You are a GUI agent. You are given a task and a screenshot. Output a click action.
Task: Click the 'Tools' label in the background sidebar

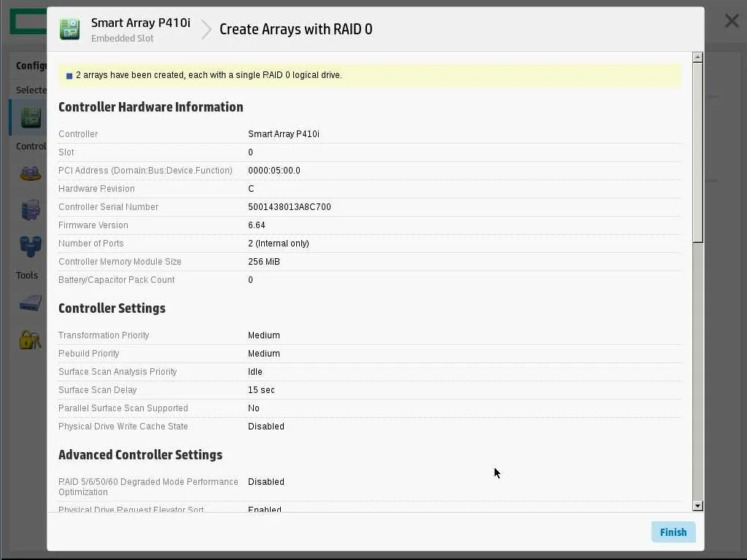27,275
